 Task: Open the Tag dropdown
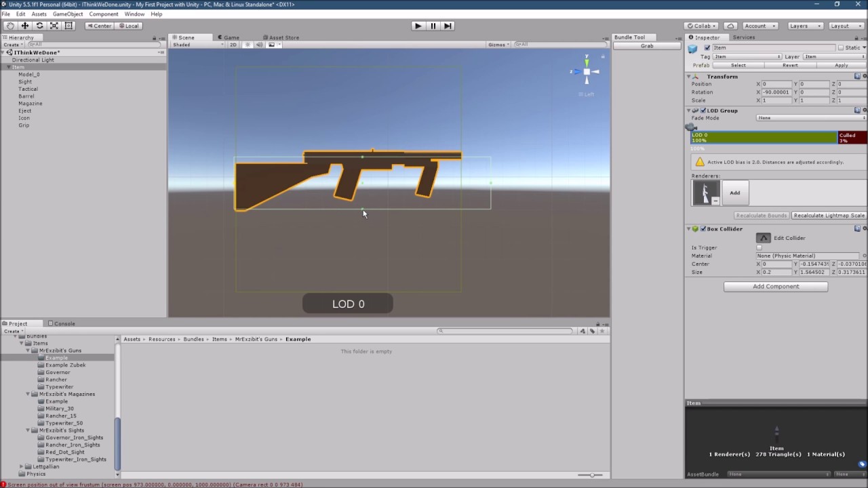point(747,57)
